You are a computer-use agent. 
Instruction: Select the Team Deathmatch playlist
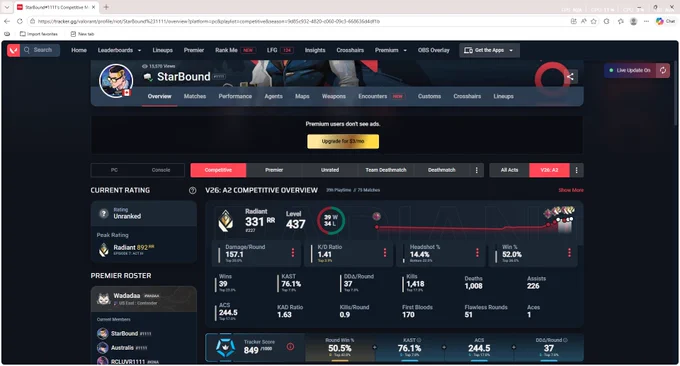tap(386, 170)
